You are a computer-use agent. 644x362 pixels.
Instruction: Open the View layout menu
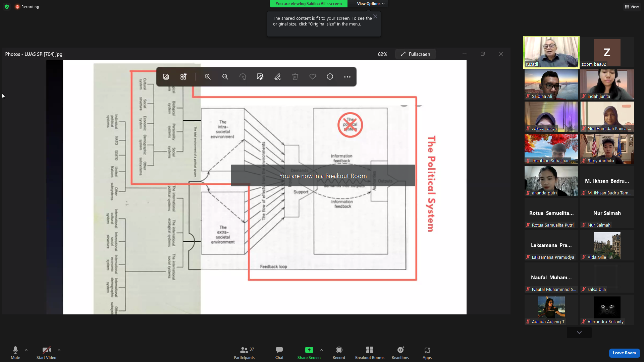click(x=632, y=7)
